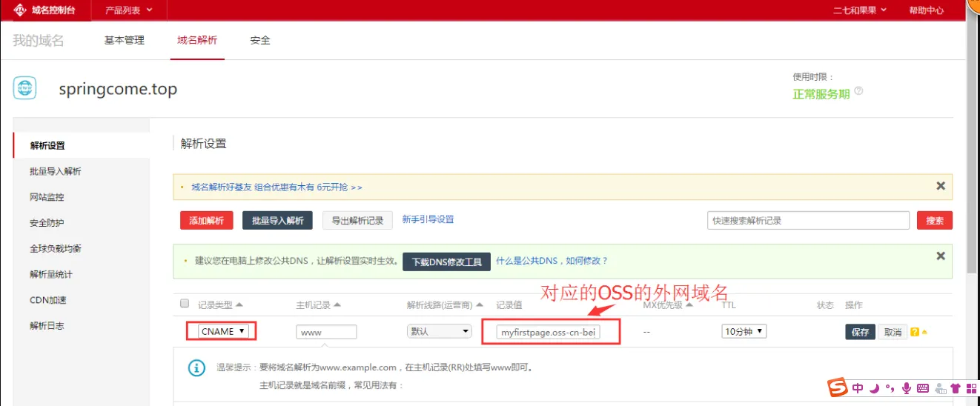Viewport: 980px width, 406px height.
Task: Click the microphone voice input icon
Action: 906,388
